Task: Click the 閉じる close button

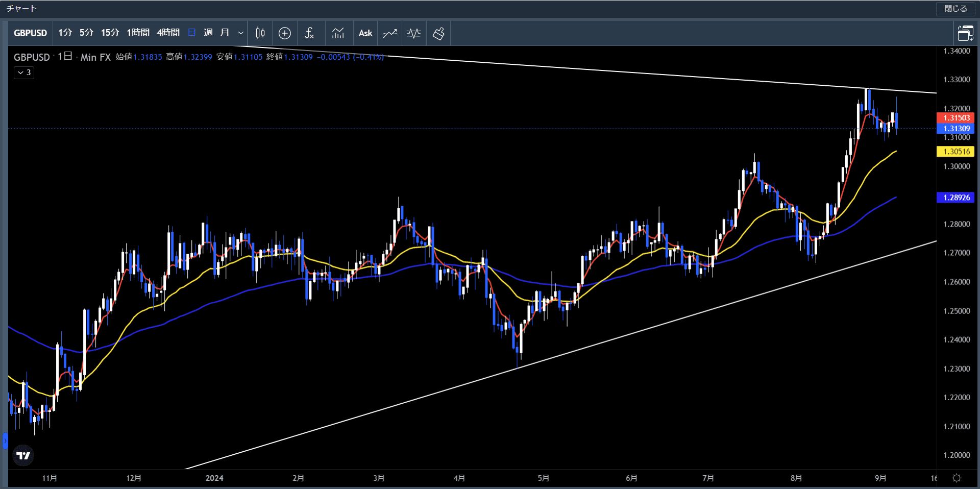Action: pyautogui.click(x=955, y=9)
